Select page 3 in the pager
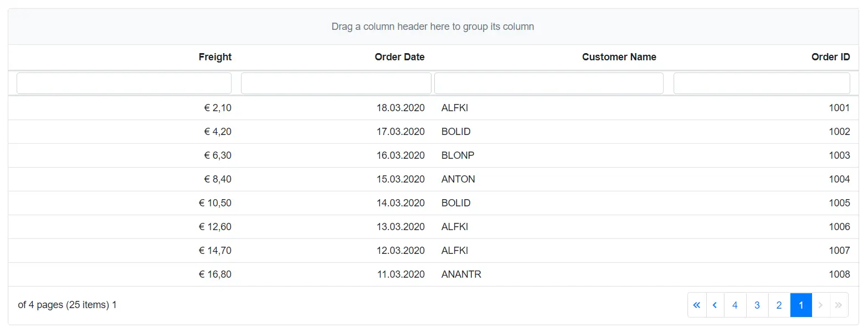The height and width of the screenshot is (333, 868). pyautogui.click(x=757, y=305)
